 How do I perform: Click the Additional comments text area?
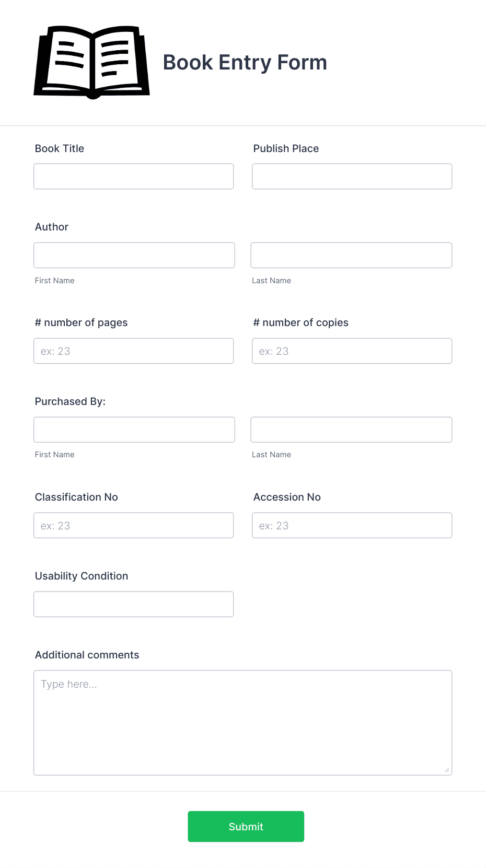242,721
